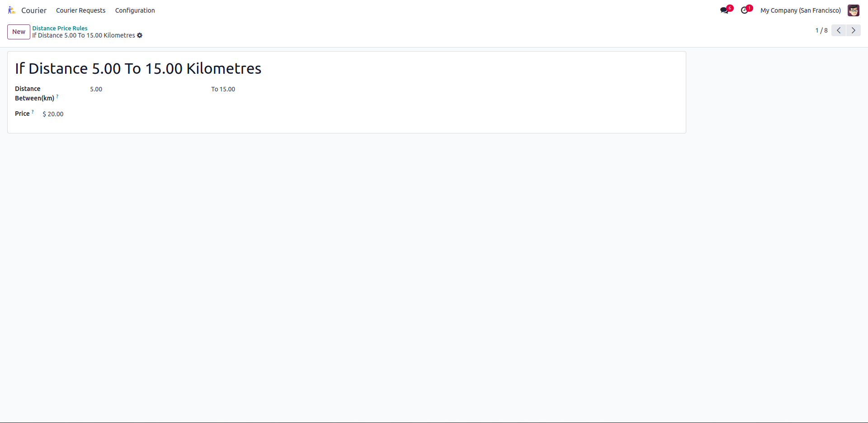The width and height of the screenshot is (868, 423).
Task: Click the Courier app name
Action: click(34, 10)
